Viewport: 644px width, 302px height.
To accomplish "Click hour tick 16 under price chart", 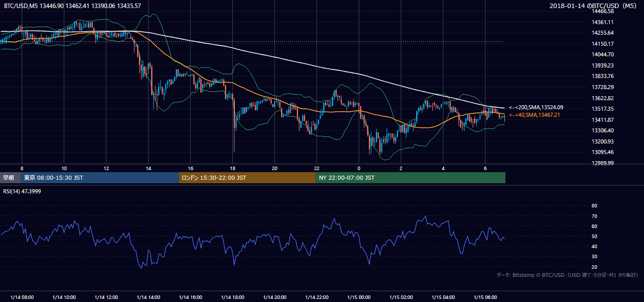I will coord(190,168).
